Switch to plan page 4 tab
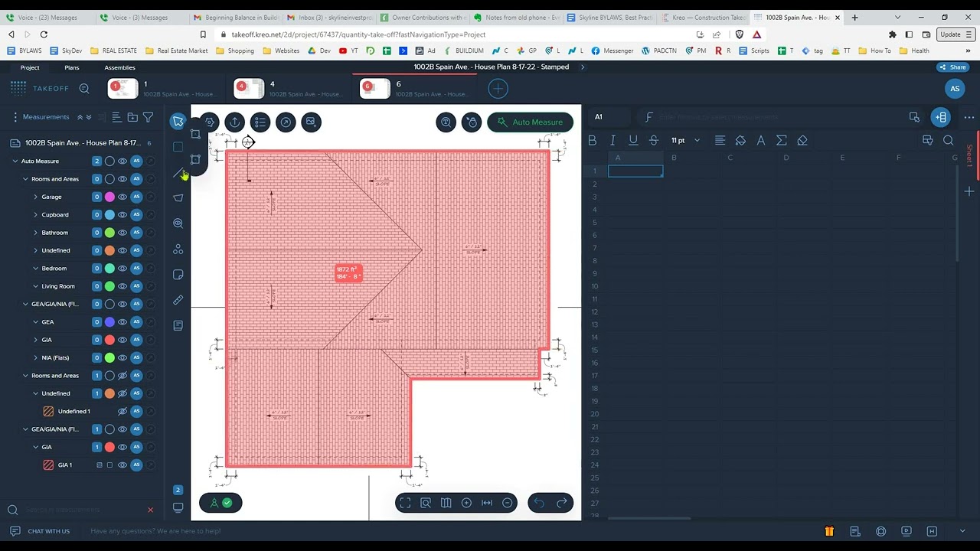The width and height of the screenshot is (980, 551). click(x=290, y=89)
